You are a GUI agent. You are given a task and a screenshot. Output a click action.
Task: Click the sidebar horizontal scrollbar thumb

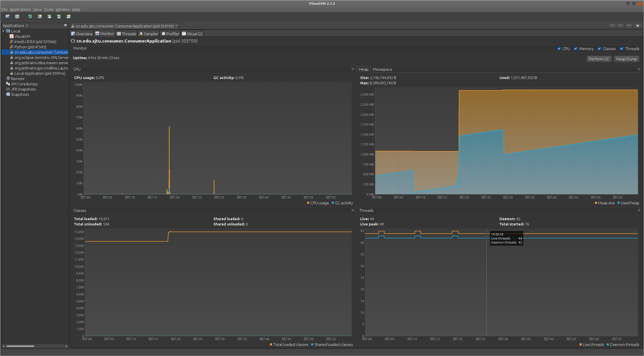[20, 346]
